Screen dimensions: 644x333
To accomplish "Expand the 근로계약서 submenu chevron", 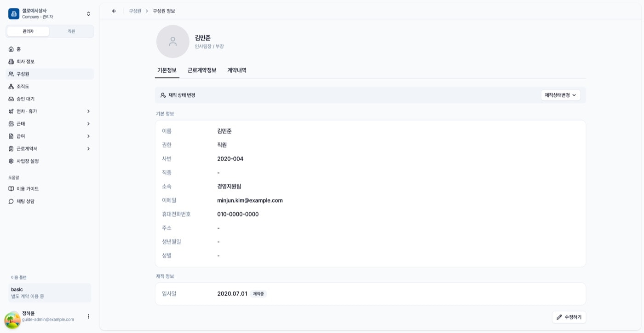I will [x=88, y=148].
